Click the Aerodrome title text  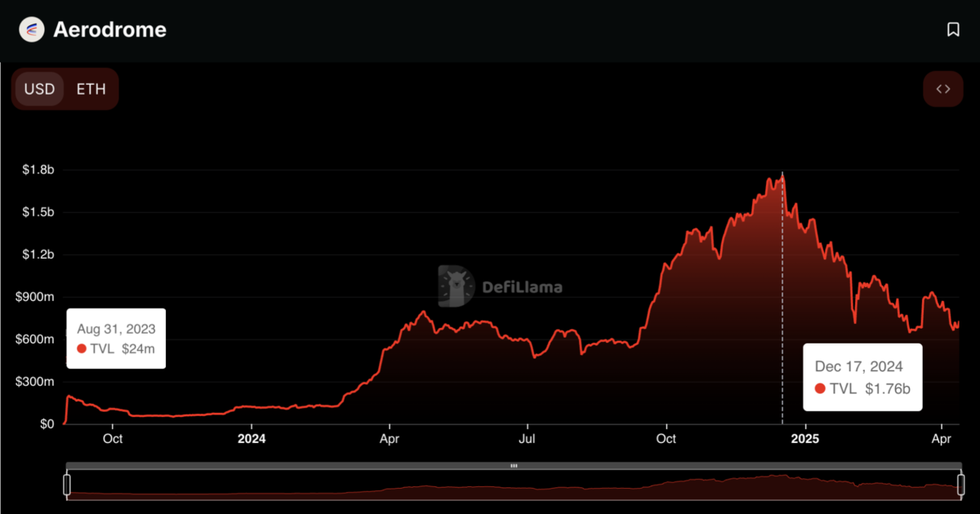coord(109,30)
